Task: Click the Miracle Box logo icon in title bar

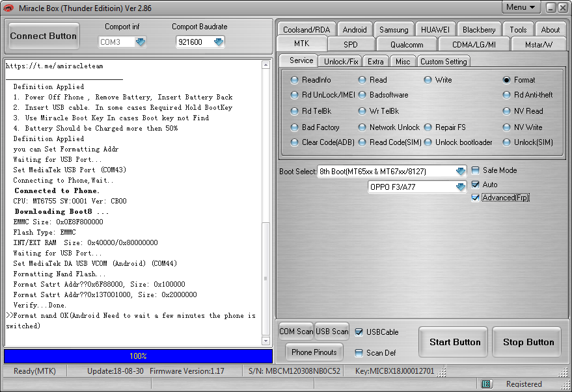Action: pyautogui.click(x=8, y=8)
